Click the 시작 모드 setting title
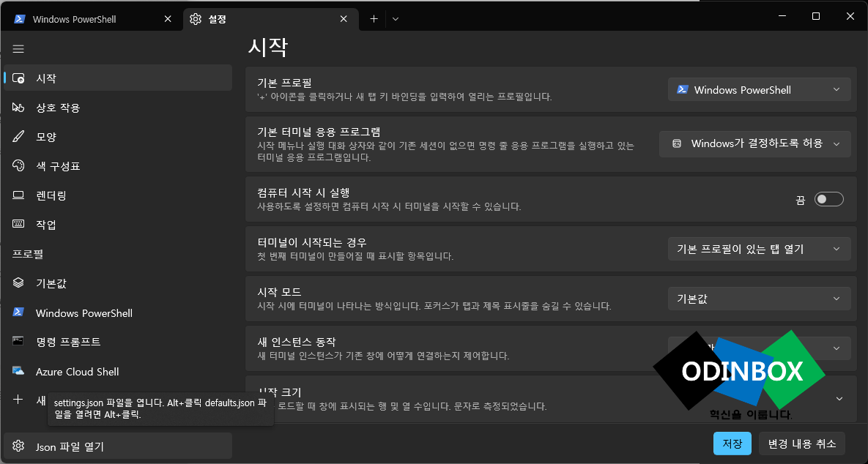Viewport: 868px width, 464px height. [x=280, y=291]
